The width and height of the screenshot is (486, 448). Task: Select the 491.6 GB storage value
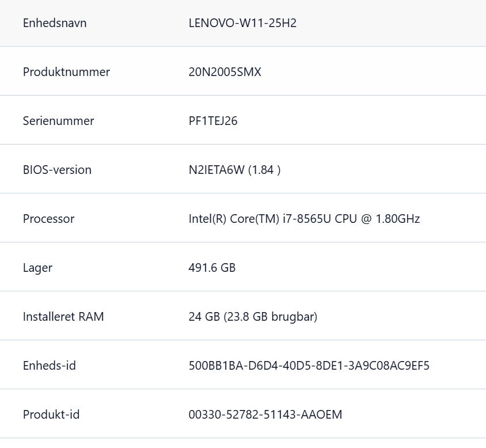(x=212, y=268)
